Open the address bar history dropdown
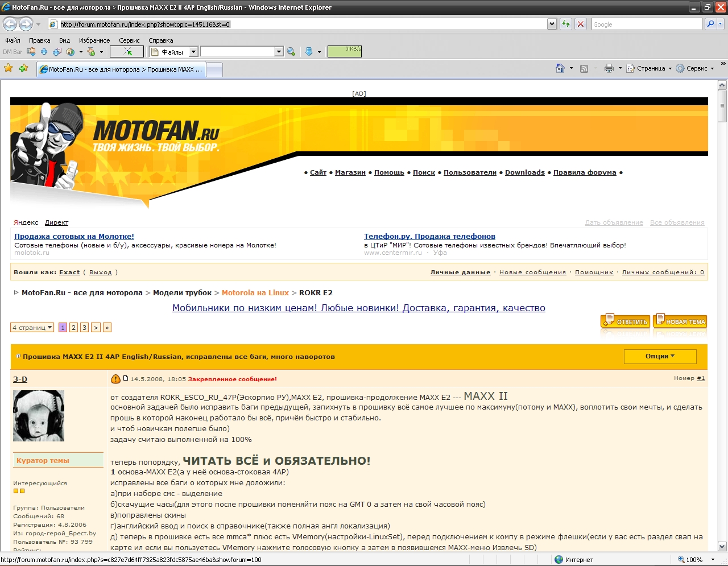The width and height of the screenshot is (728, 566). click(x=552, y=24)
